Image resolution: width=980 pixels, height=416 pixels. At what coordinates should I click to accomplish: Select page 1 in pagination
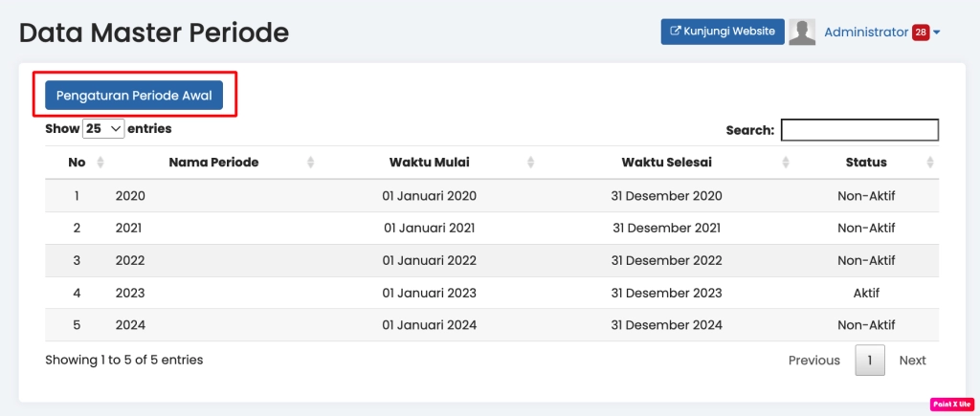point(870,361)
